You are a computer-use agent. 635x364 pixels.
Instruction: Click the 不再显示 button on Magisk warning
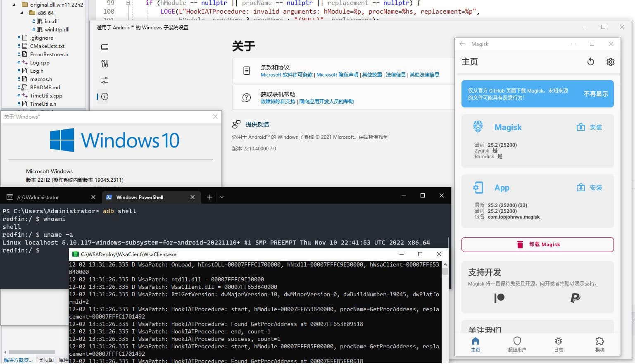click(x=596, y=94)
